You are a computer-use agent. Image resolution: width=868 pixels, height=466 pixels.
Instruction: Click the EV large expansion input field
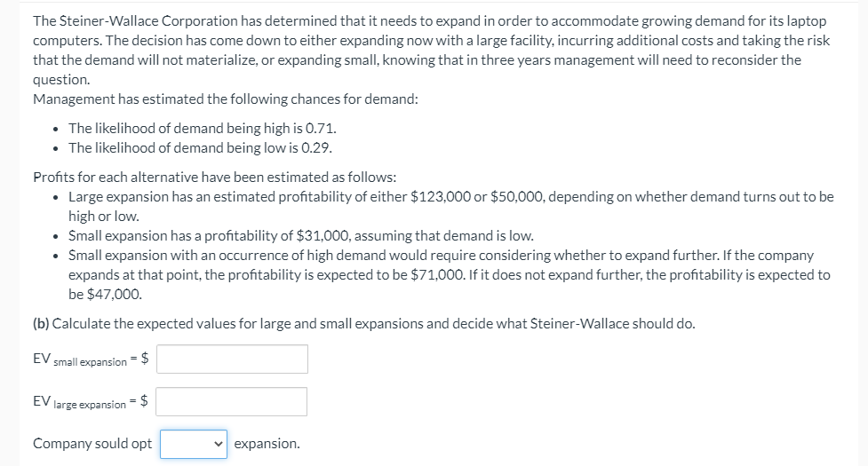tap(233, 402)
